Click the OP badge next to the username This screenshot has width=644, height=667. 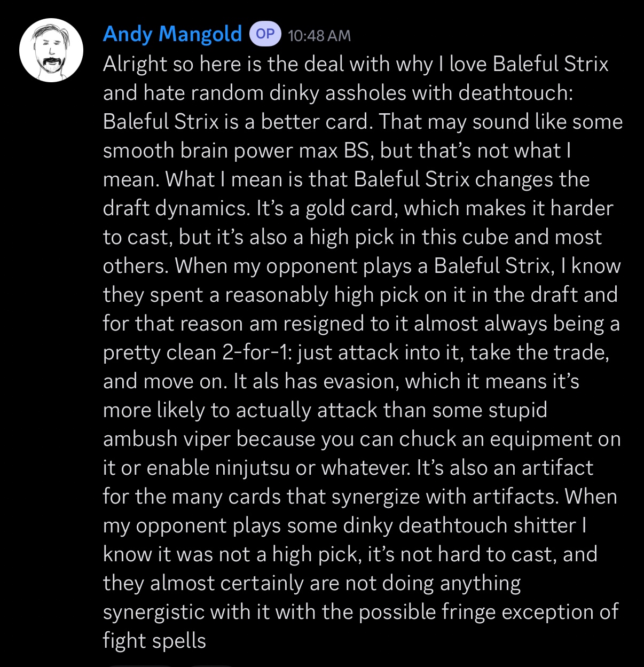(x=265, y=34)
